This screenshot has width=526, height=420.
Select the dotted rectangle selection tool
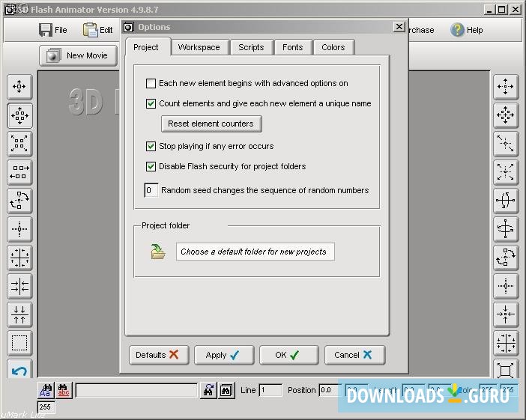19,343
